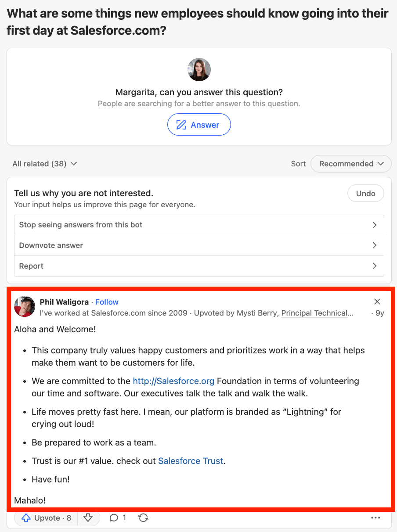Open the Salesforce.org link
Screen dimensions: 397x532
(173, 381)
